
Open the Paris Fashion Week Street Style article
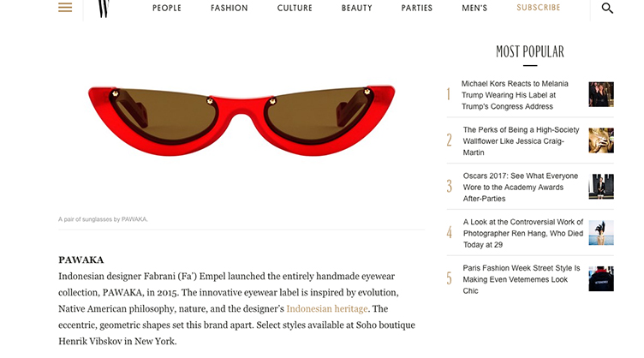point(522,279)
